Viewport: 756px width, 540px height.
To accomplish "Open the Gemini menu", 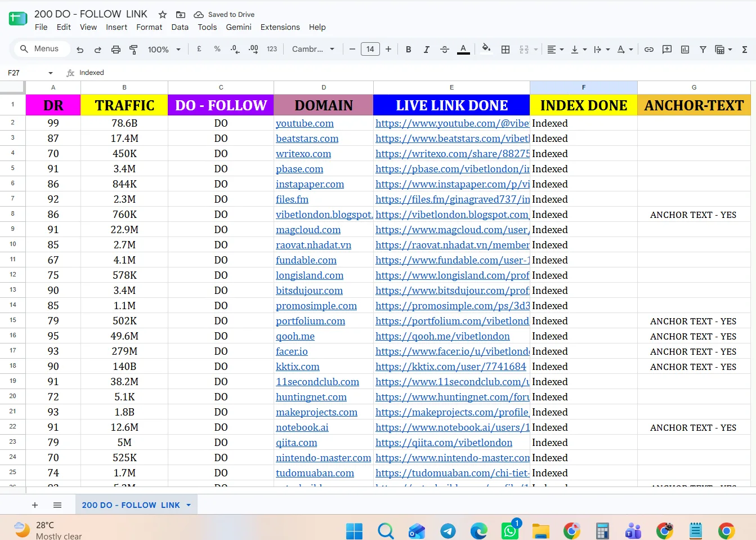I will [x=239, y=27].
